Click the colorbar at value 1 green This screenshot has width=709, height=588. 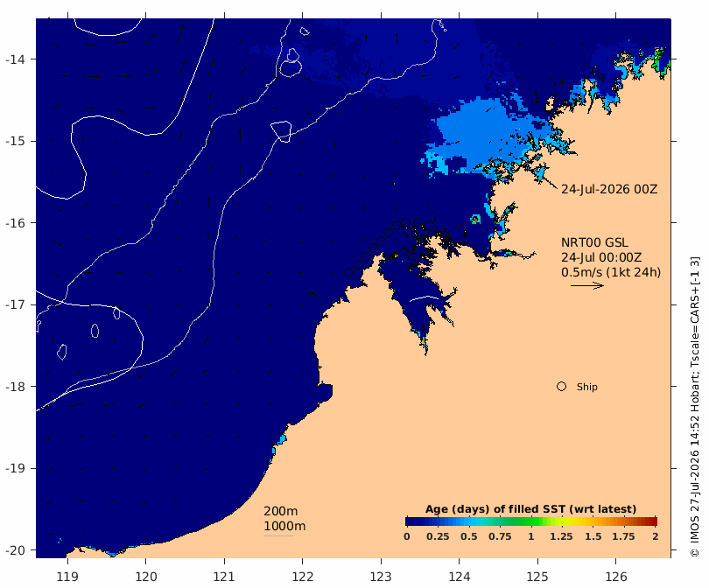(x=531, y=521)
